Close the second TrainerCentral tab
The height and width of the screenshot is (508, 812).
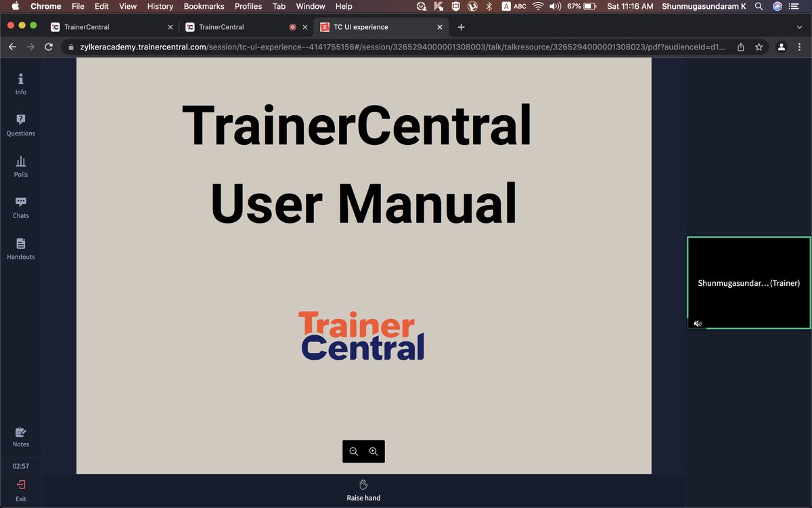coord(304,27)
